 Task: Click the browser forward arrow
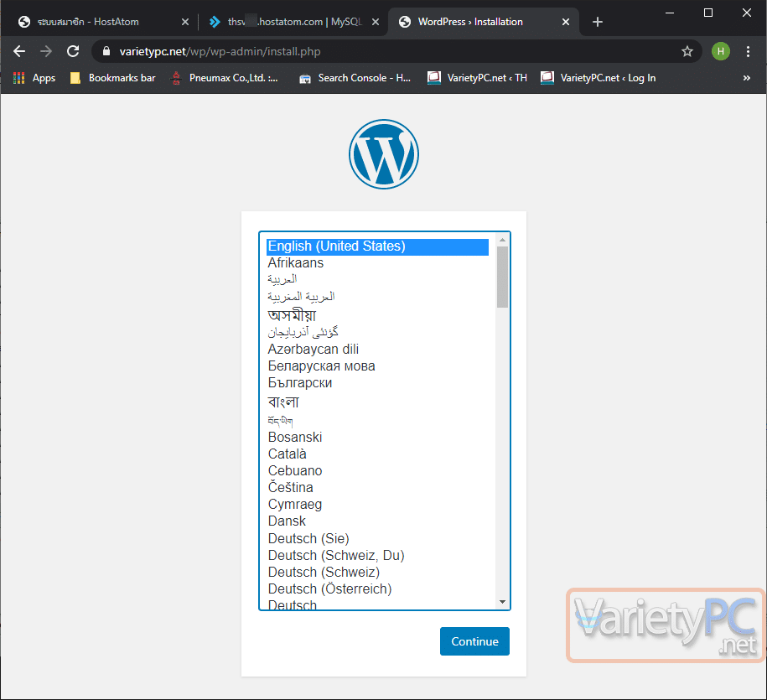tap(46, 51)
